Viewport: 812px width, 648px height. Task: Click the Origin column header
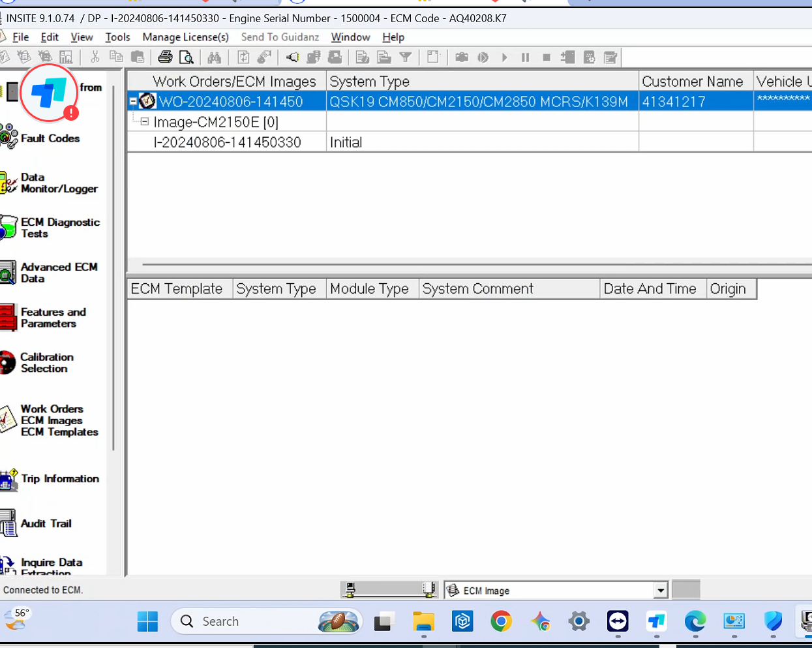tap(731, 288)
